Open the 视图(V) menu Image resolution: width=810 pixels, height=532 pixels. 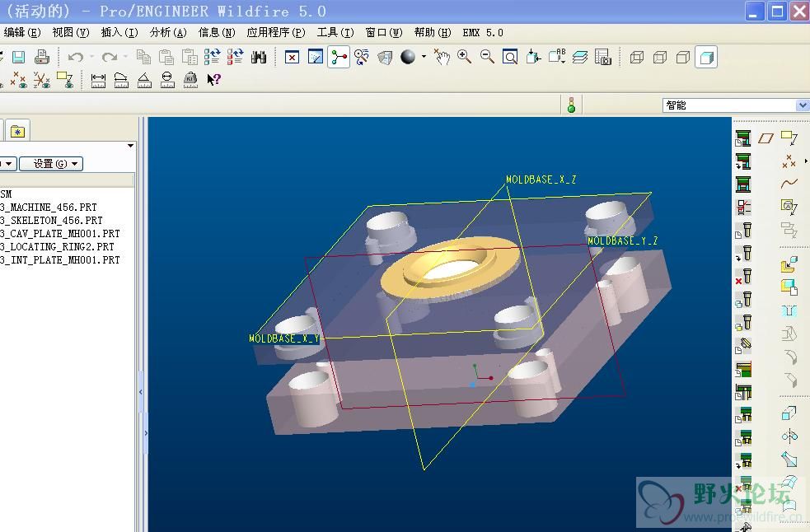(71, 33)
